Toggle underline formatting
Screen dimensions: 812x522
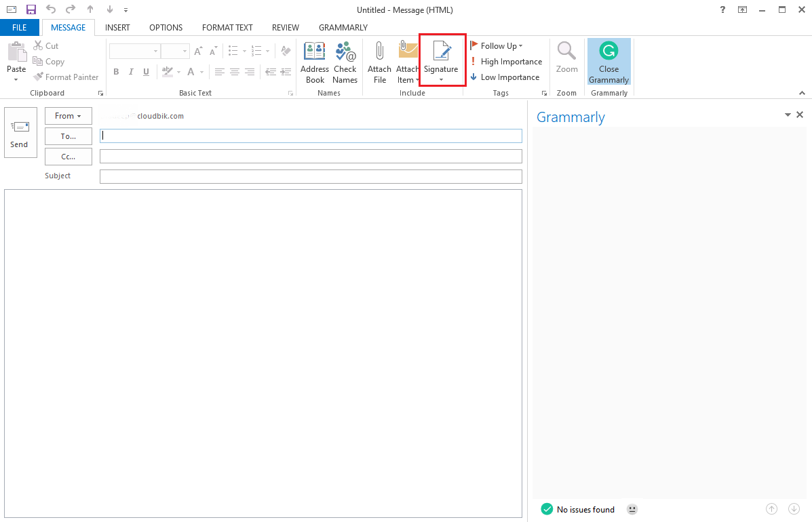146,71
